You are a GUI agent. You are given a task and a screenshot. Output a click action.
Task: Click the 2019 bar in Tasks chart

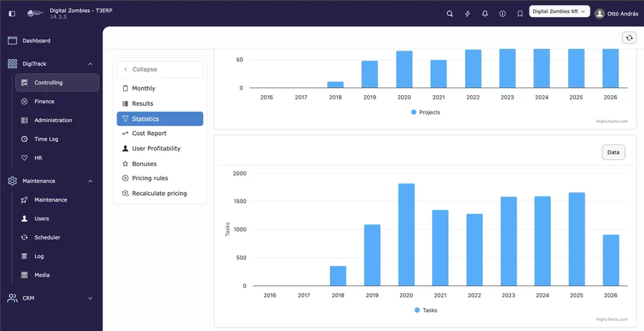[372, 255]
